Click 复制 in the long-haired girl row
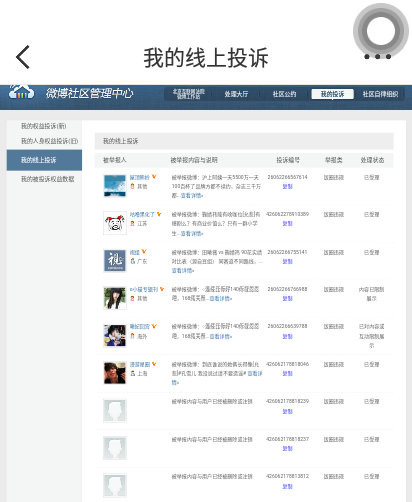Screen dimensions: 412x502 [287, 298]
